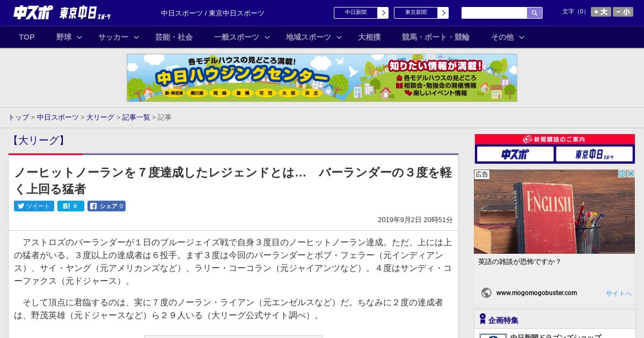The image size is (644, 338).
Task: Expand the 一般スポーツ dropdown chevron
Action: coord(267,38)
